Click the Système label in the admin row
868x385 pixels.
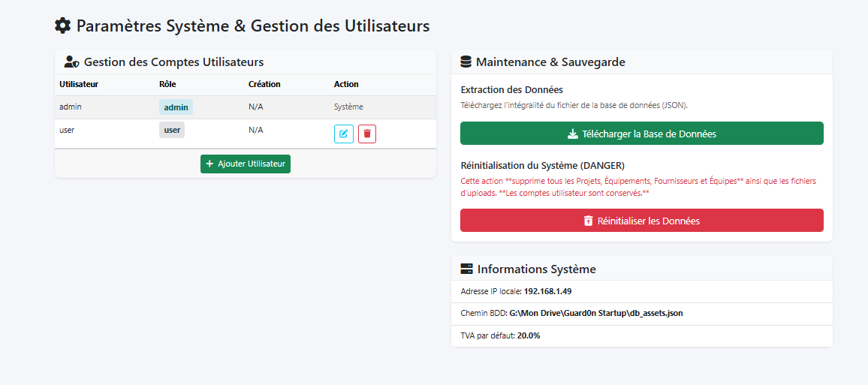tap(348, 107)
